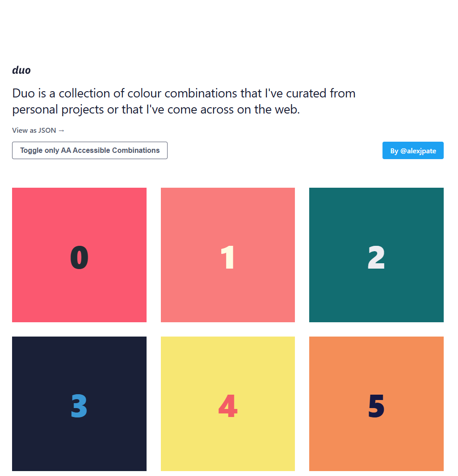Click the red number 4 on yellow

point(227,405)
